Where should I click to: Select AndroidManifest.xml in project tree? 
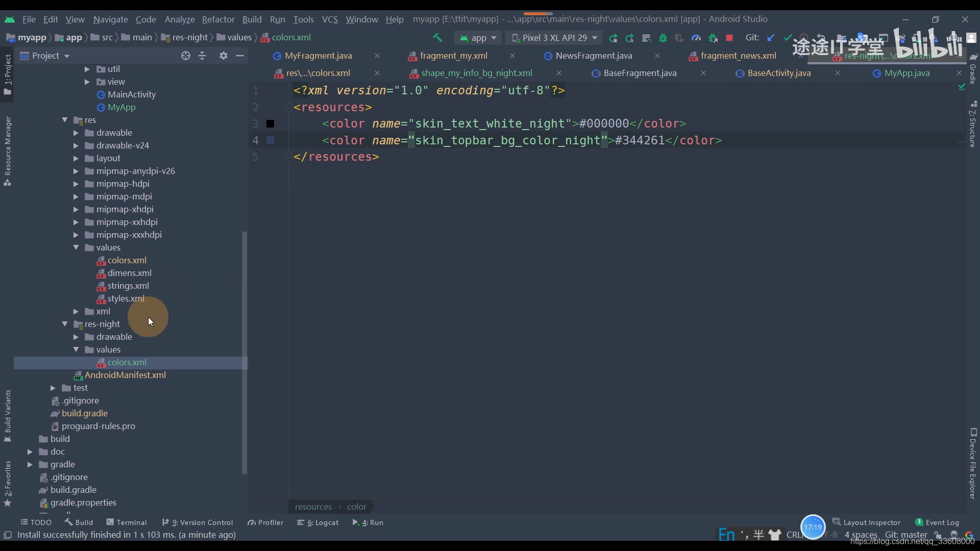125,375
